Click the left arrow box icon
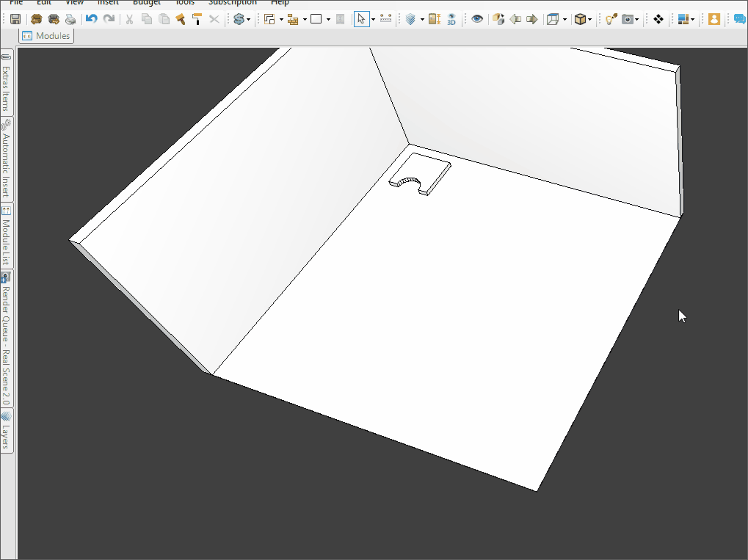The width and height of the screenshot is (748, 560). click(x=515, y=19)
